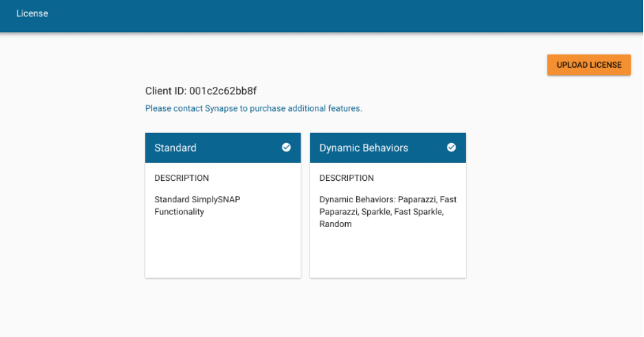This screenshot has width=644, height=337.
Task: Select the Standard license card title
Action: click(175, 148)
